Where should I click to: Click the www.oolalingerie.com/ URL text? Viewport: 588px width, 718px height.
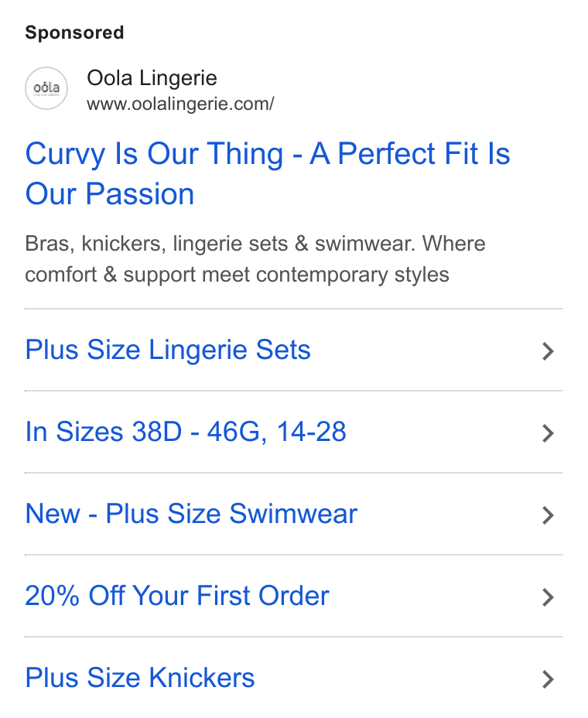pos(180,104)
